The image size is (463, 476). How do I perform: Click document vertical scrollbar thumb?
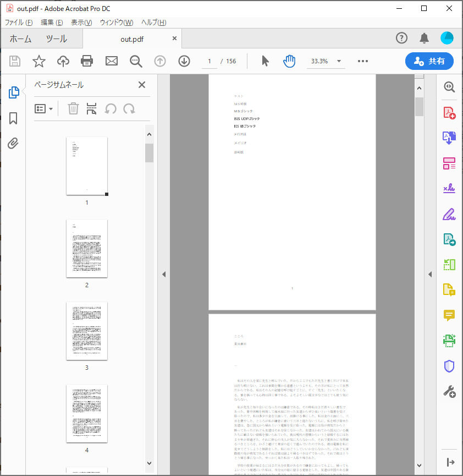click(420, 107)
